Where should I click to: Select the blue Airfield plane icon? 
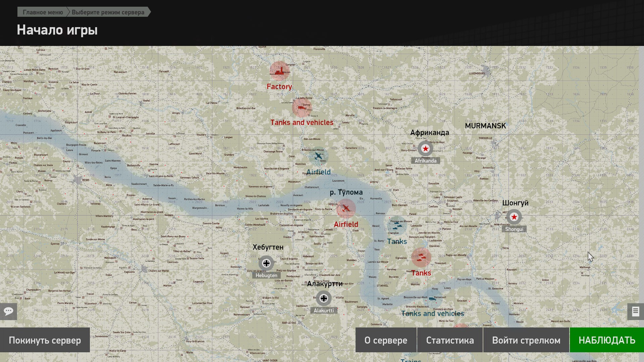pos(319,157)
